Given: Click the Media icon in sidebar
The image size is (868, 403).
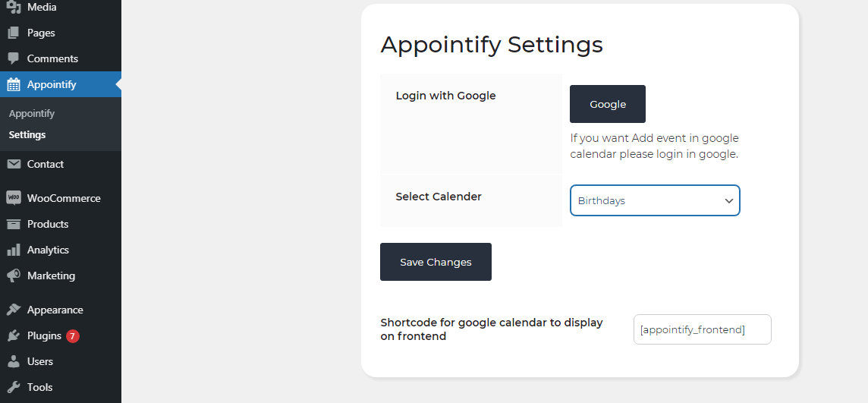Looking at the screenshot, I should tap(14, 7).
